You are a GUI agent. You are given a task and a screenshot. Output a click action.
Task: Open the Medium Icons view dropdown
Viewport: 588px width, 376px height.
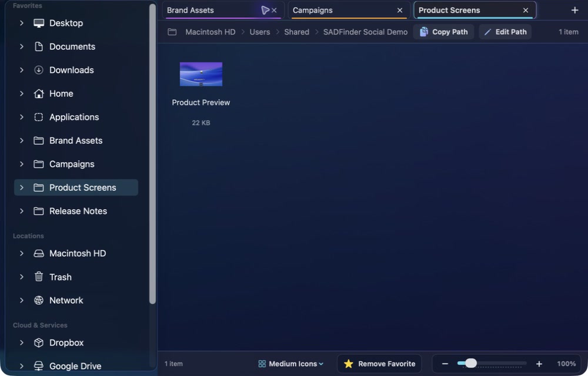point(290,364)
